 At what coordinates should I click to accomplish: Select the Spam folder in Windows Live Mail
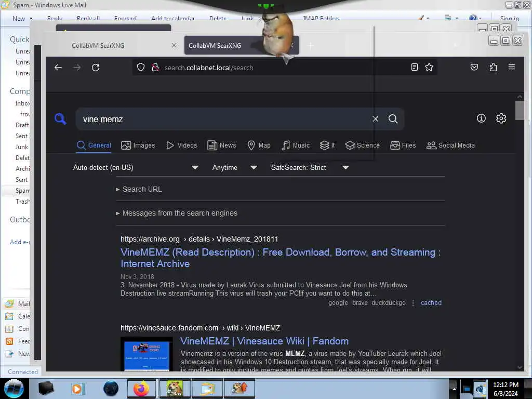tap(22, 190)
